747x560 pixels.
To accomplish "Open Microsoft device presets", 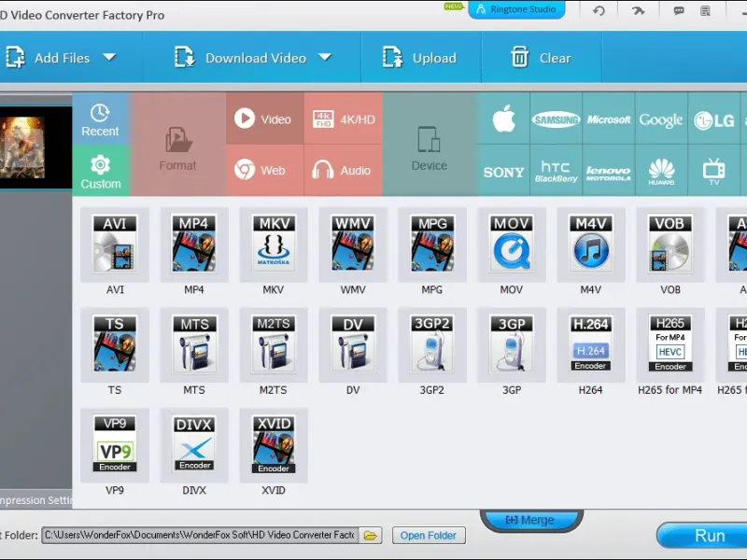I will tap(609, 119).
